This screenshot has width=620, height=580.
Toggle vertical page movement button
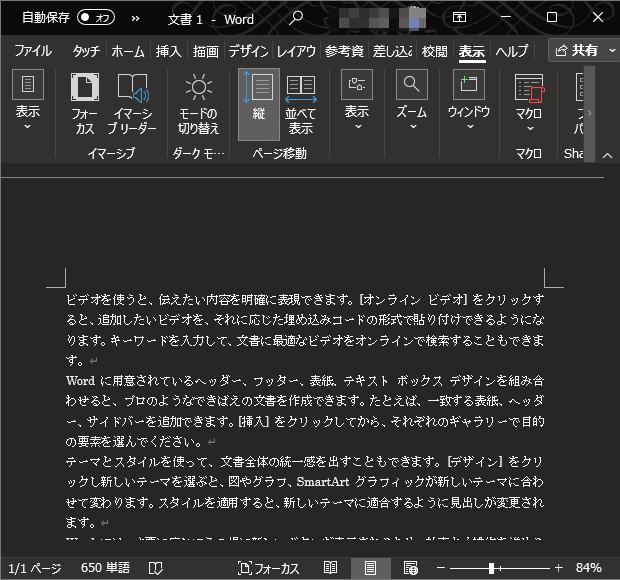(x=259, y=104)
